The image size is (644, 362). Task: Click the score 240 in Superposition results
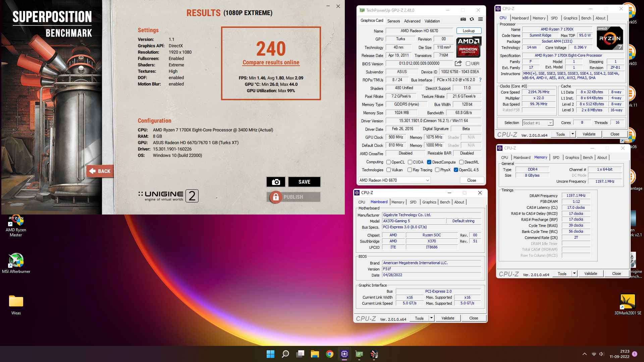[x=271, y=49]
